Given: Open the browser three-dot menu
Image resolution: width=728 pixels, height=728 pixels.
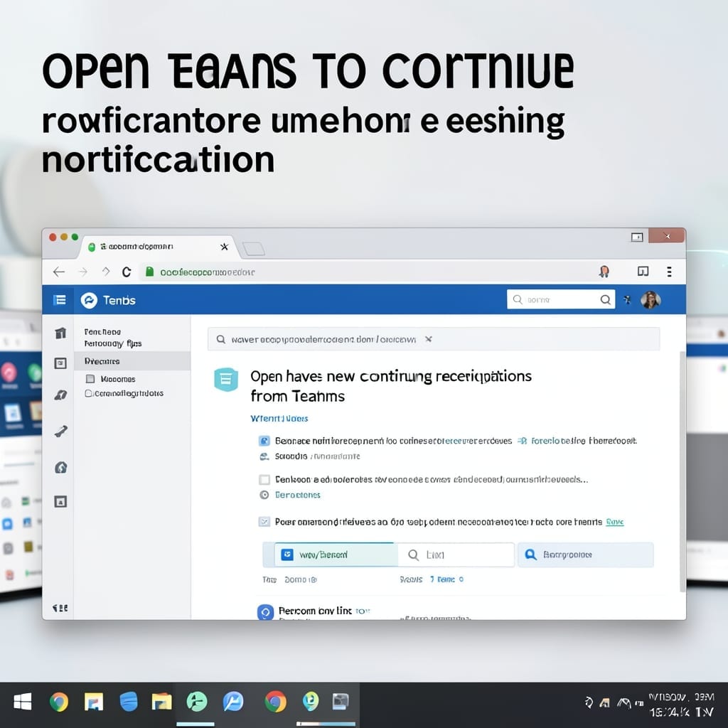Looking at the screenshot, I should click(669, 272).
